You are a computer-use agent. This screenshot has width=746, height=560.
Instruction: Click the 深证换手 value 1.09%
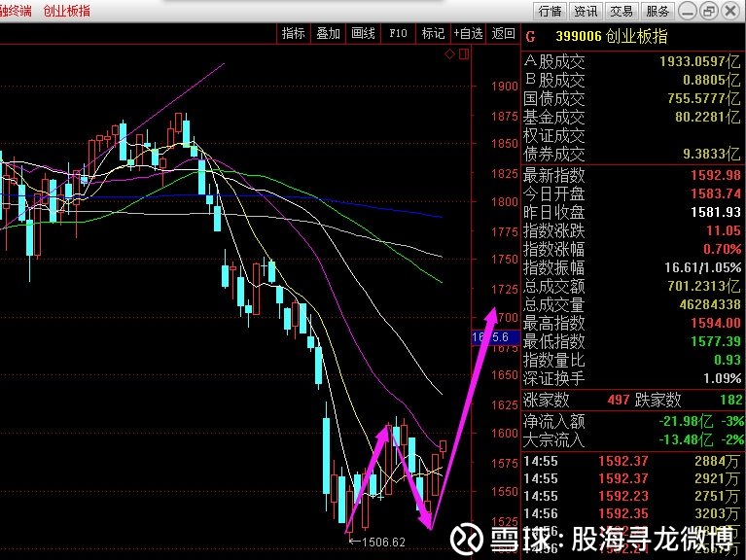[722, 379]
